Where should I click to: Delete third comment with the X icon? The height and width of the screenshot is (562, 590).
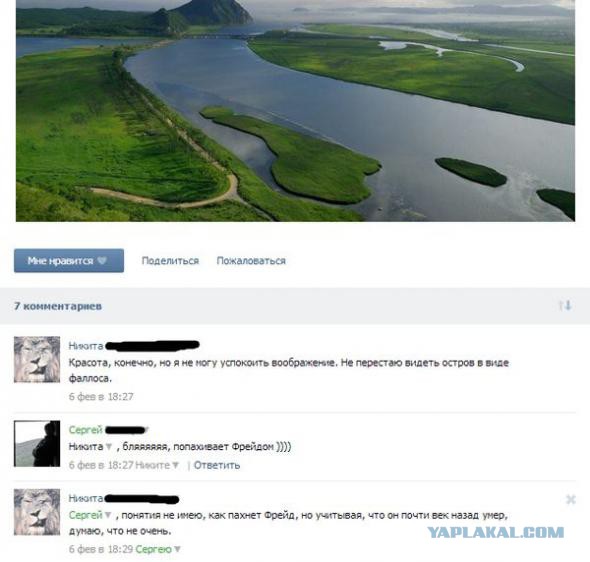[x=570, y=499]
